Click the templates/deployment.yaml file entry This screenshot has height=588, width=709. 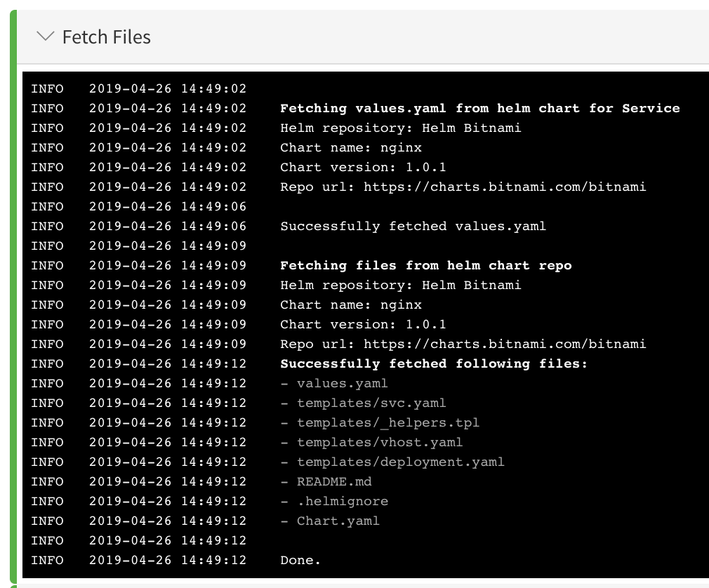[392, 462]
